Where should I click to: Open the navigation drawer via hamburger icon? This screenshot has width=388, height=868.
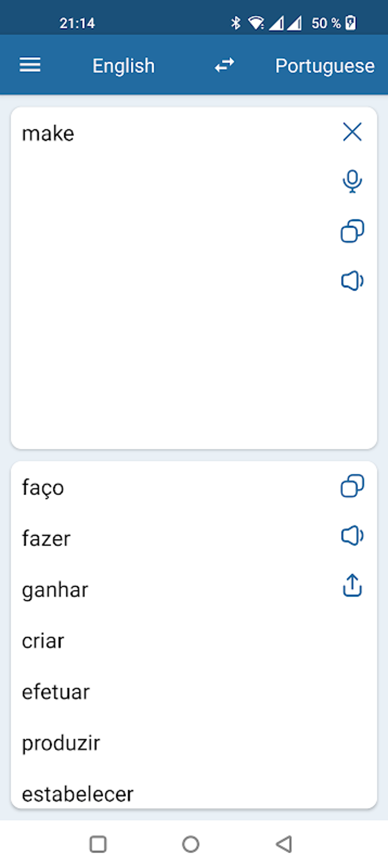(x=30, y=65)
